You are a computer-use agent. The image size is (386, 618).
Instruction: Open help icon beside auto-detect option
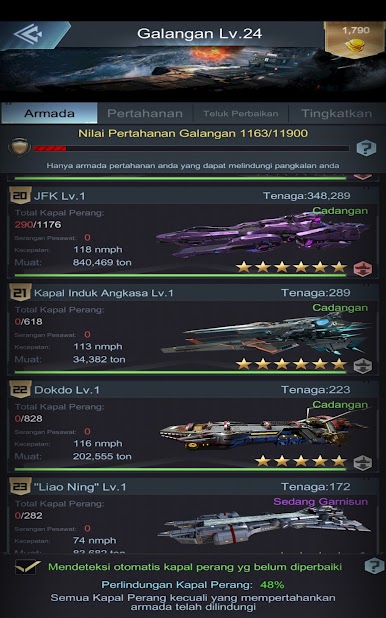tap(374, 566)
